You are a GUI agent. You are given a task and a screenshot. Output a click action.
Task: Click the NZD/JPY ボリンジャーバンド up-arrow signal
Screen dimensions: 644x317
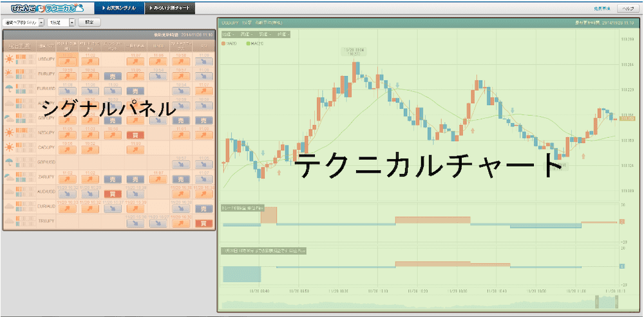(113, 135)
